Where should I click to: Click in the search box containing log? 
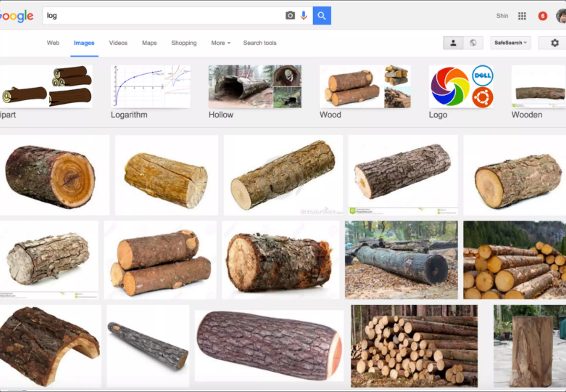point(163,15)
